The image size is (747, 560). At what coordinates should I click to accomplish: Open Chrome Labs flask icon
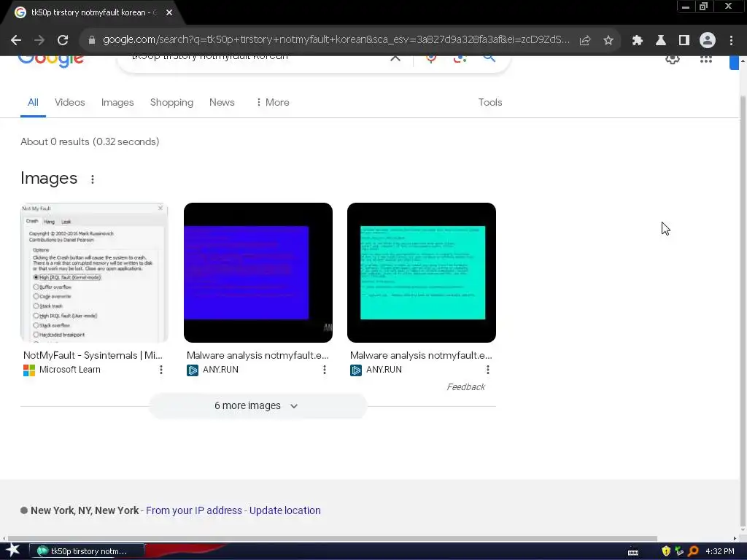point(661,41)
